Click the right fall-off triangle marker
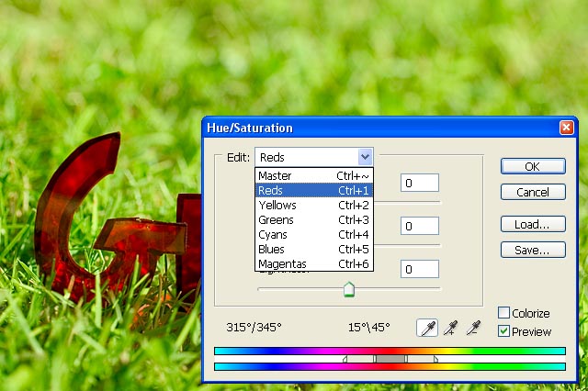The width and height of the screenshot is (588, 391). pos(435,359)
